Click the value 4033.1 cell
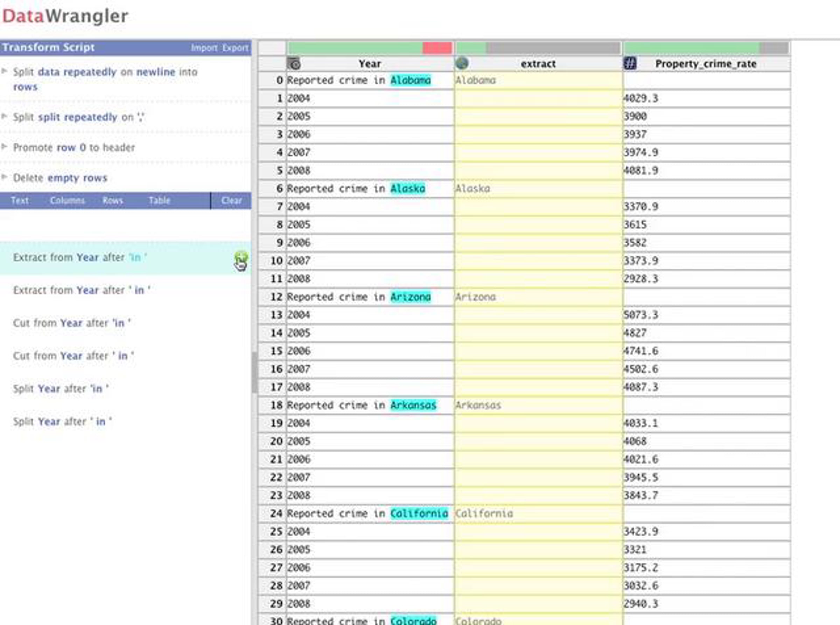Viewport: 840px width, 625px height. 707,423
